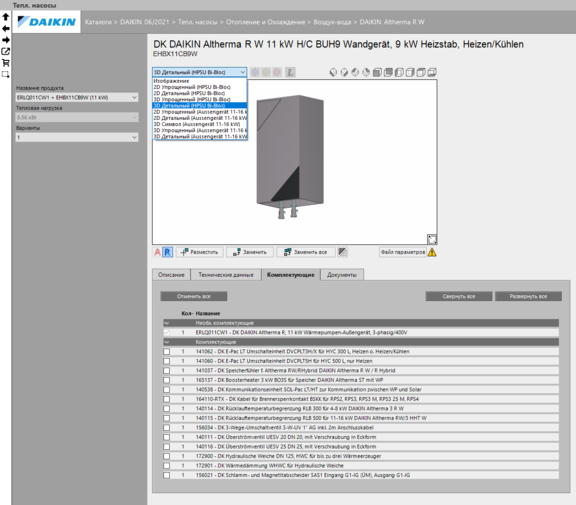Click the 3D heat pump model preview

[x=290, y=157]
